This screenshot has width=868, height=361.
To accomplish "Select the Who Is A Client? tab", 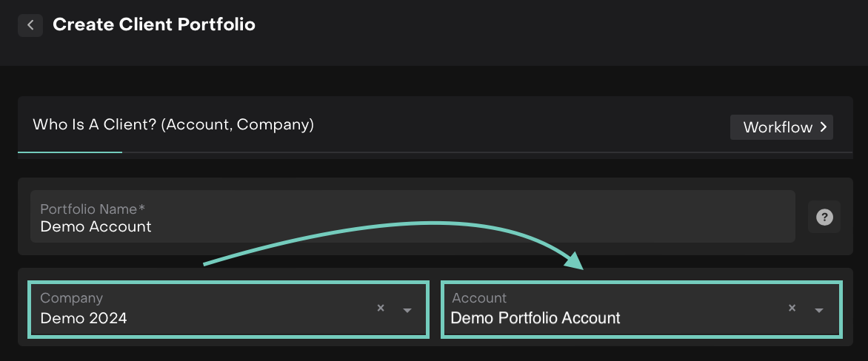I will (x=173, y=125).
